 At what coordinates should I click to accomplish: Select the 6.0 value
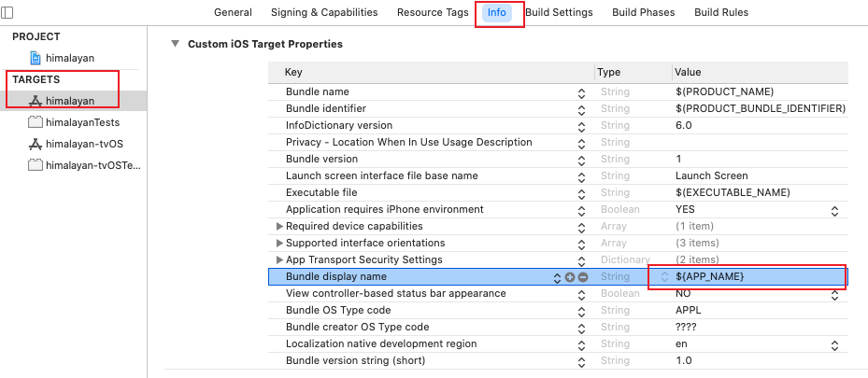click(684, 125)
